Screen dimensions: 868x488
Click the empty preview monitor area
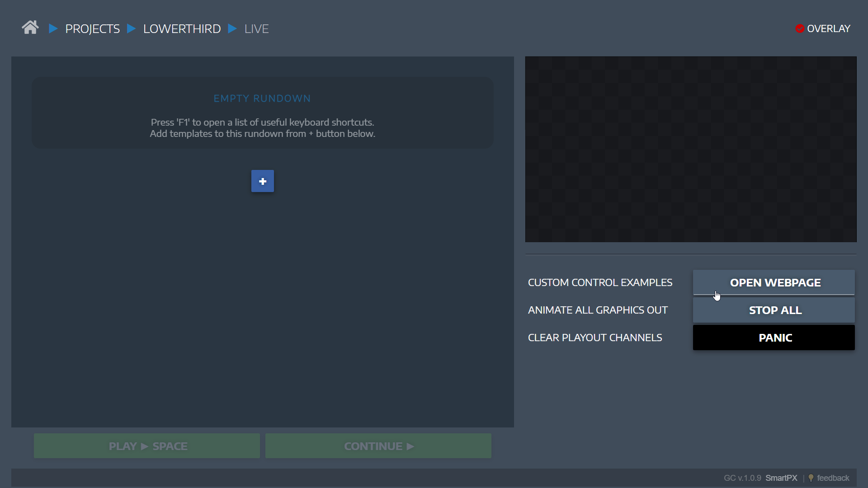(690, 149)
